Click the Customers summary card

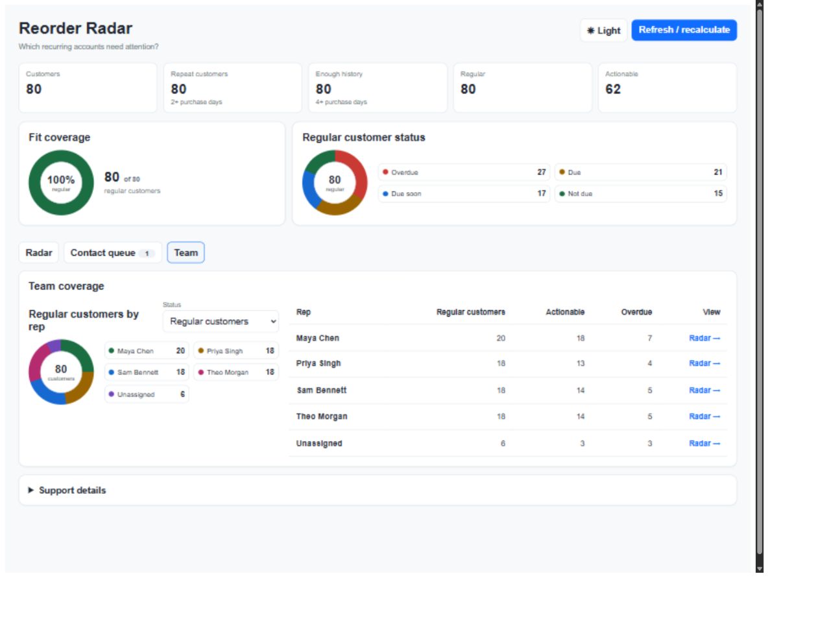[x=88, y=88]
